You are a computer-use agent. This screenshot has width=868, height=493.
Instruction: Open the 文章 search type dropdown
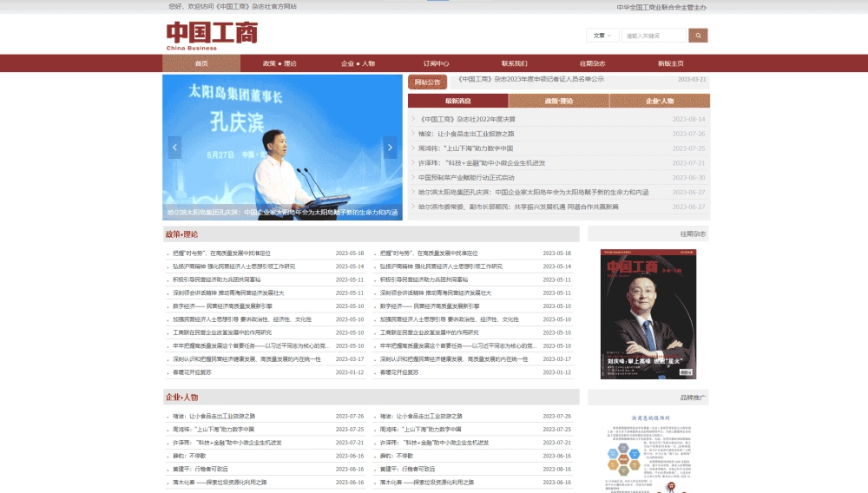click(x=602, y=36)
